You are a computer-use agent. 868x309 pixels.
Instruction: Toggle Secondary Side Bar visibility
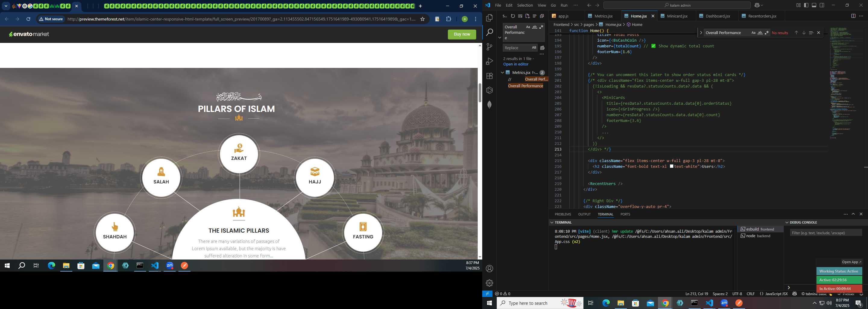pyautogui.click(x=822, y=5)
